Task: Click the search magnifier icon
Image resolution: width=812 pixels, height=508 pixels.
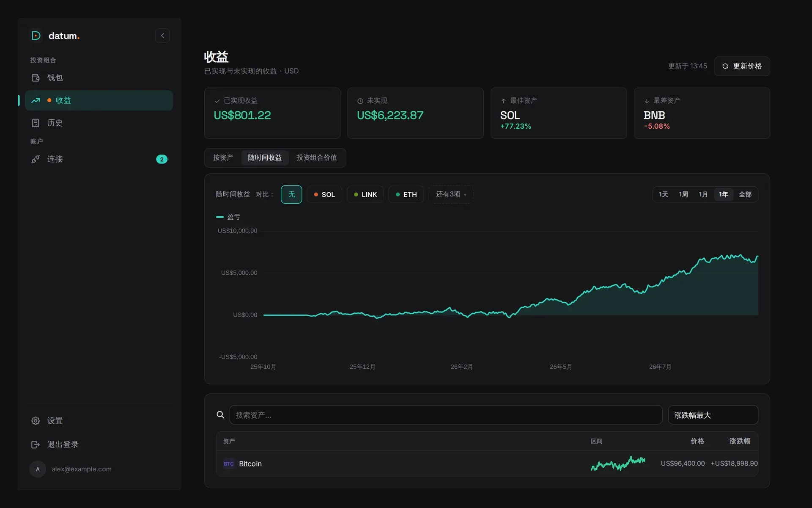Action: point(220,415)
